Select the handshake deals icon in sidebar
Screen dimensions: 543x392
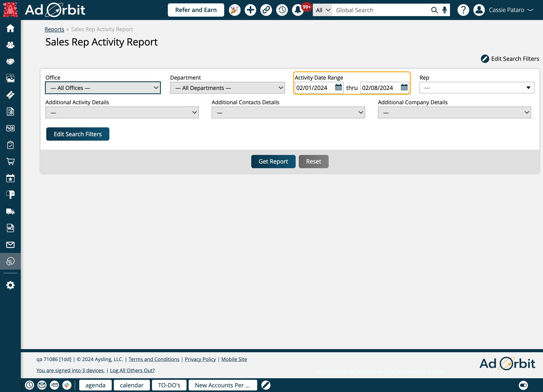(x=10, y=61)
